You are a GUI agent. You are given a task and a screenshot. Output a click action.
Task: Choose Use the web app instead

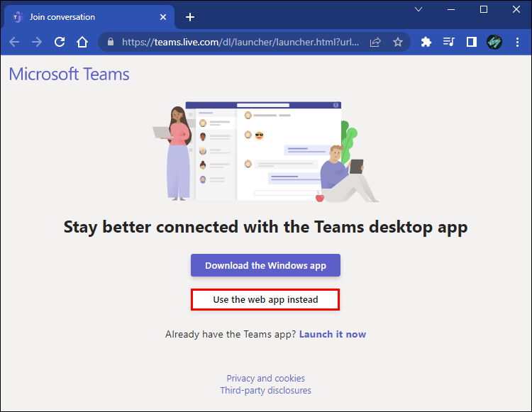(265, 299)
